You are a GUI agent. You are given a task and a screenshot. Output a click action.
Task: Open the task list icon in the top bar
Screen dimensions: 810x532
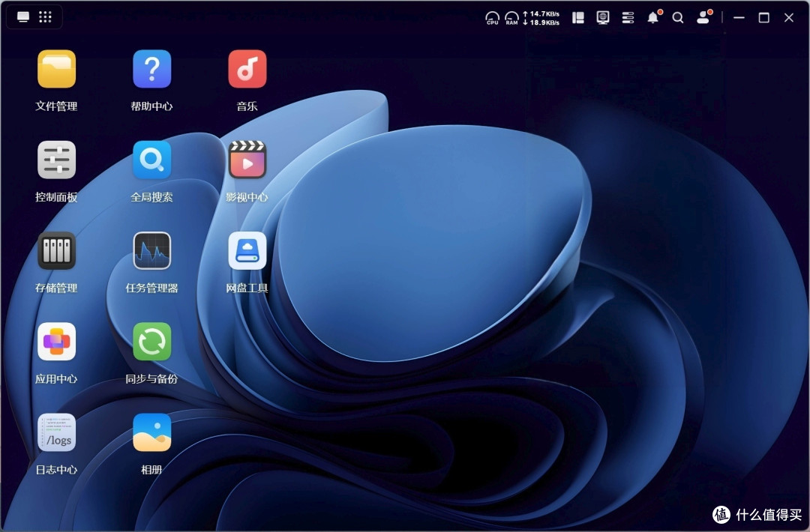pyautogui.click(x=628, y=18)
